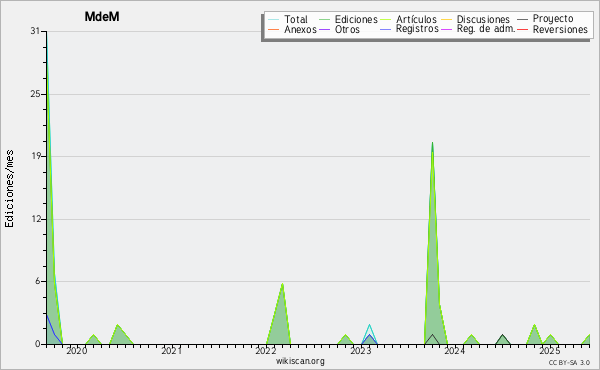This screenshot has width=600, height=370.
Task: Click the red Reversiones line swatch
Action: (522, 30)
